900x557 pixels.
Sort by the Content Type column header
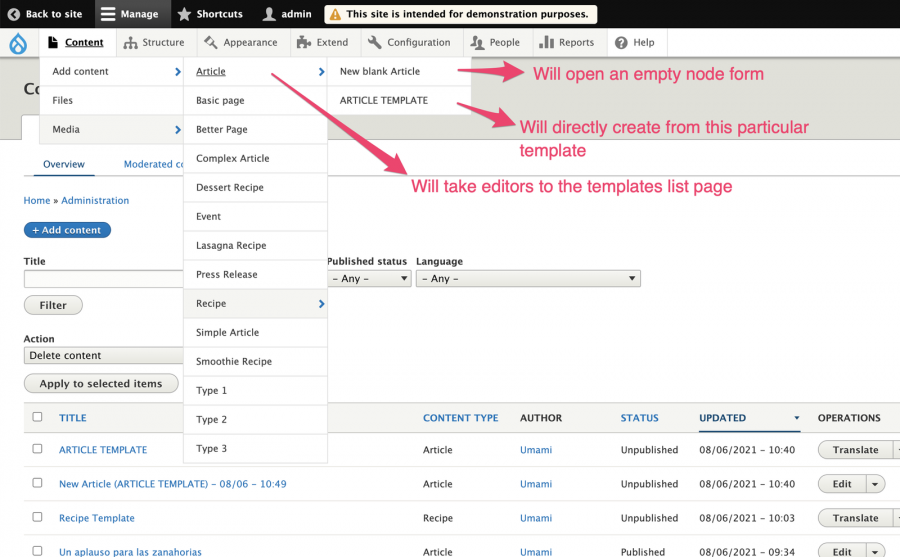tap(460, 418)
